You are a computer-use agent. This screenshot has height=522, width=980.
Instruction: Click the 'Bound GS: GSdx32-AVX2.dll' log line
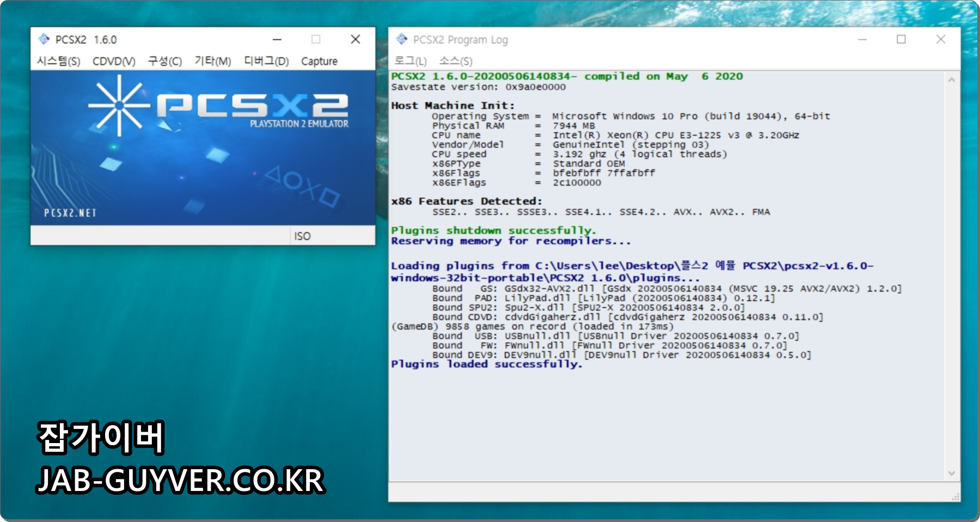667,288
